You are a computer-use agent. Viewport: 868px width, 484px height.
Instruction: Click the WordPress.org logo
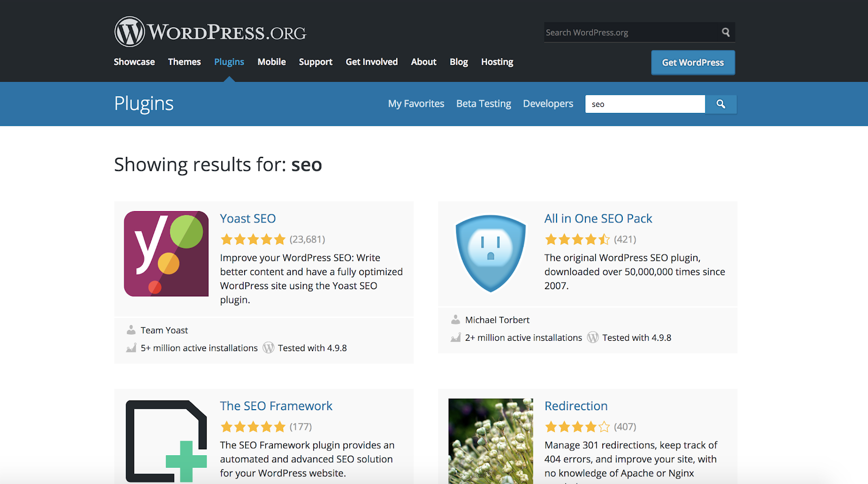point(210,32)
